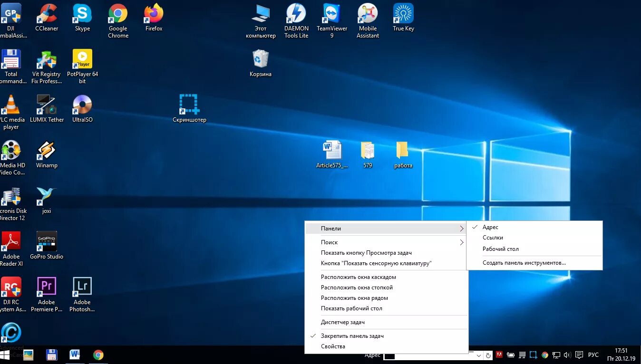
Task: Enable the Рабочий стол toolbar option
Action: tap(534, 249)
